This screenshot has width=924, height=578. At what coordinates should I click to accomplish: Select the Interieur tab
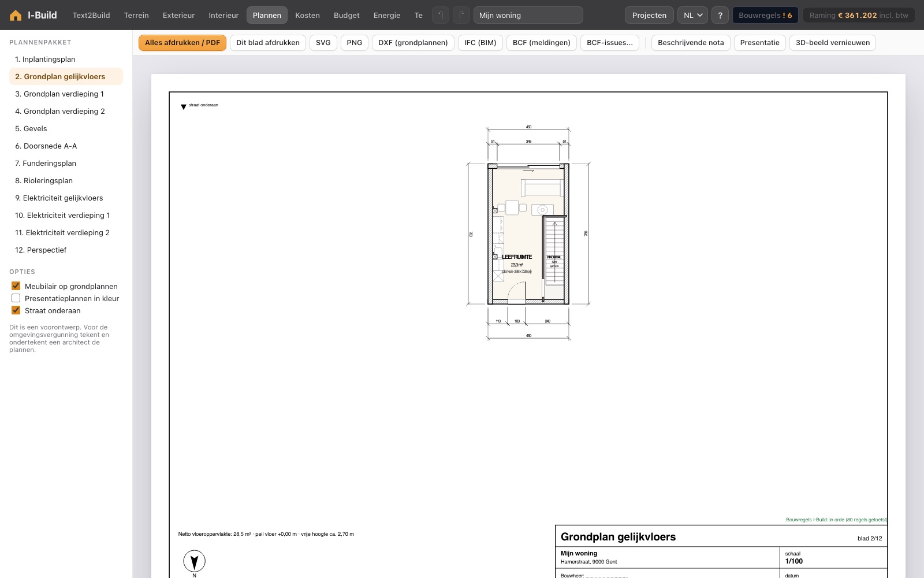223,15
